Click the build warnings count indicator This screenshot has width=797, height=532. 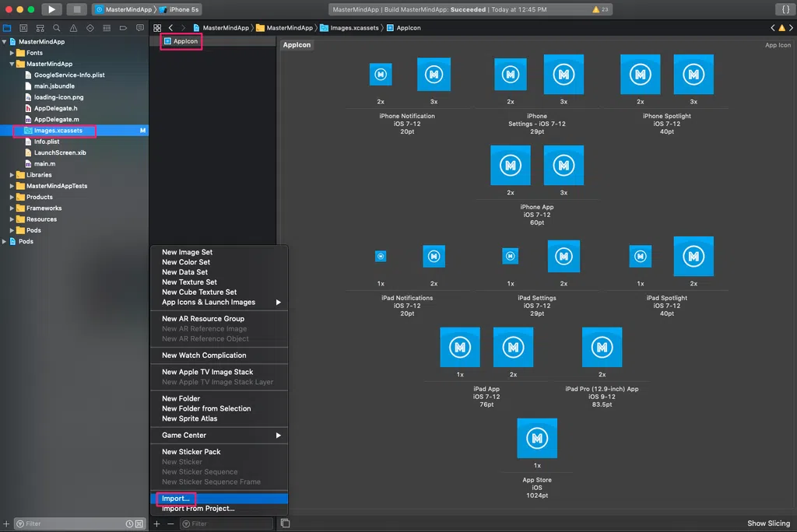coord(600,9)
